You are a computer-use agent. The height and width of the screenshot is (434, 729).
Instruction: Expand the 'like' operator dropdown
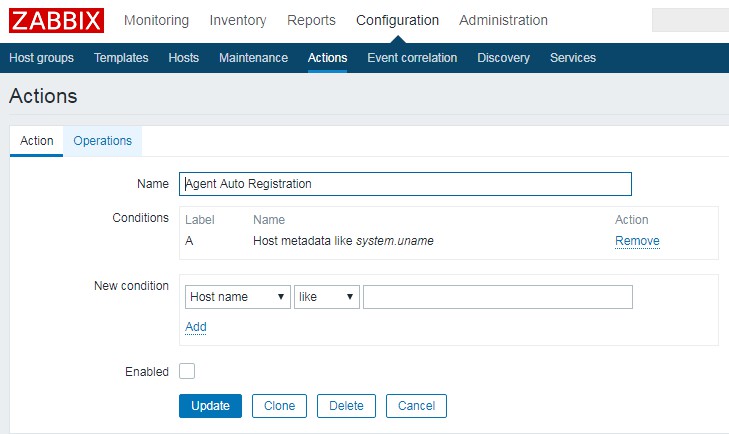pyautogui.click(x=326, y=297)
